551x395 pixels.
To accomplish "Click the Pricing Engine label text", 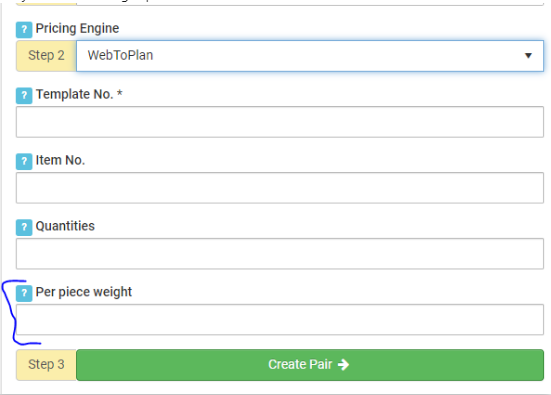I will click(77, 28).
